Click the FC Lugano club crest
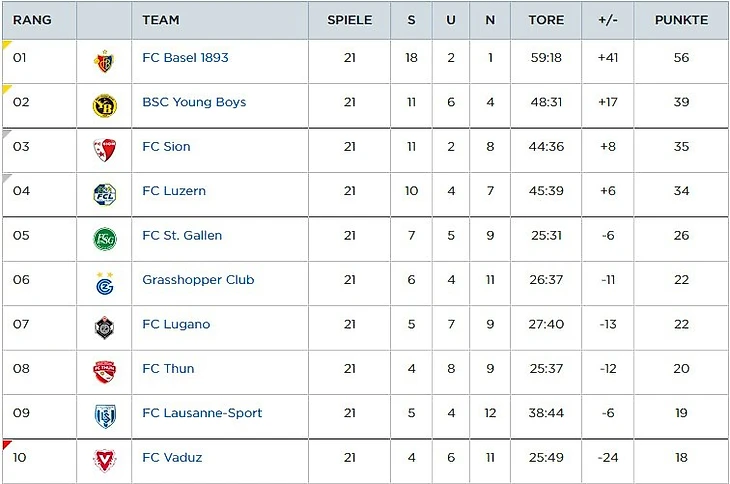The image size is (730, 484). click(x=104, y=327)
